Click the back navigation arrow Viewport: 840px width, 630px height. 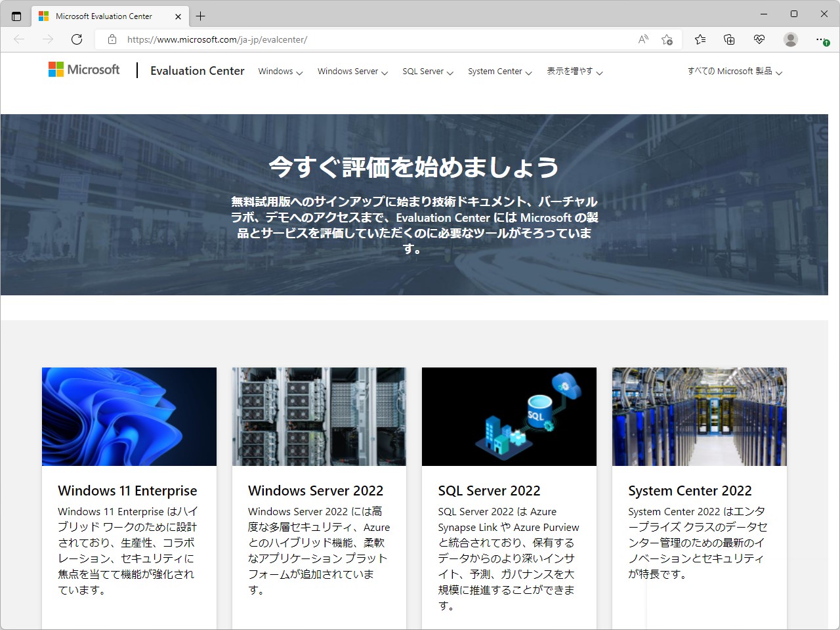pyautogui.click(x=19, y=39)
